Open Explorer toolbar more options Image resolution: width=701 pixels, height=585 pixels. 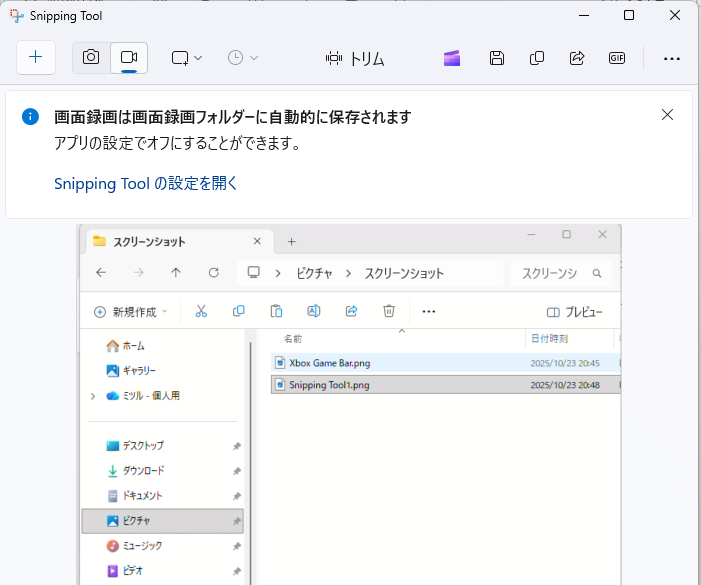(429, 311)
